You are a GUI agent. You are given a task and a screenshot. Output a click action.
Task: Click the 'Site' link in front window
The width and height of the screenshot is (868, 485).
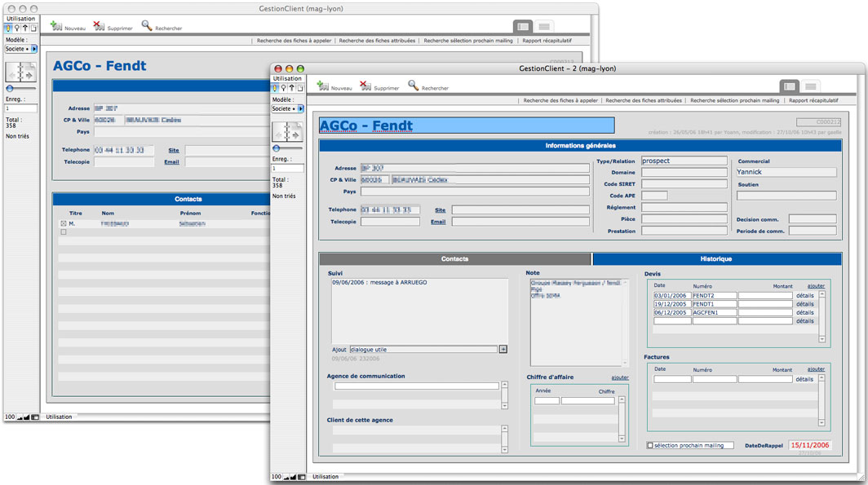440,210
